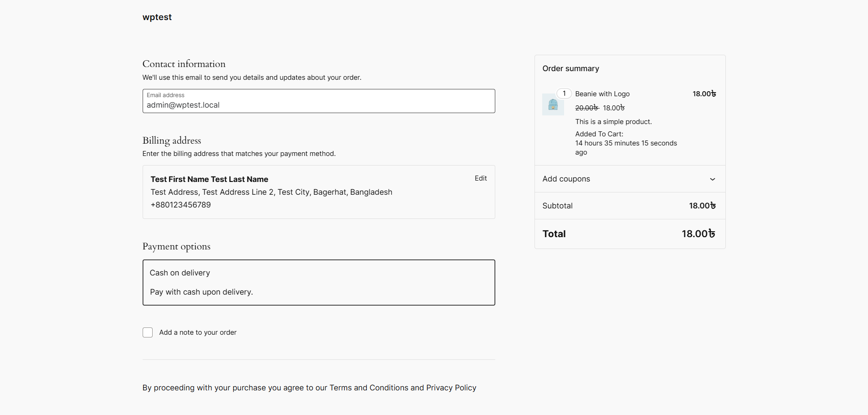
Task: Click the Edit billing address button
Action: pos(480,178)
